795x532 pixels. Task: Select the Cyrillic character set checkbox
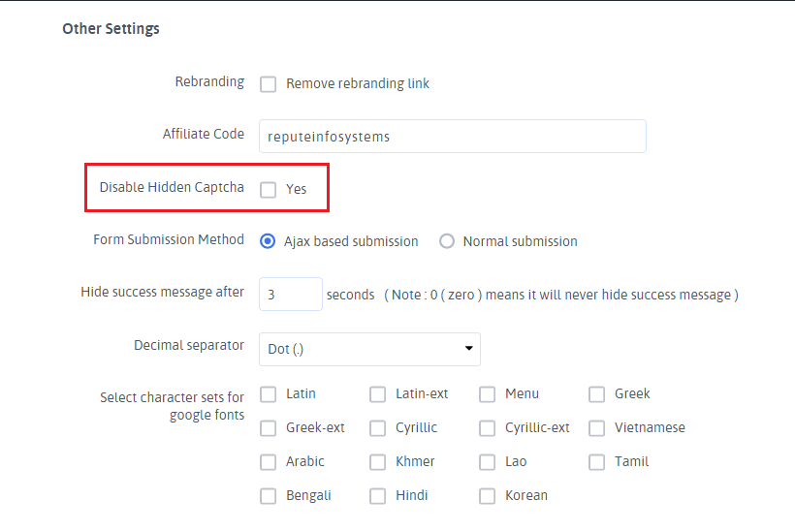(x=378, y=428)
